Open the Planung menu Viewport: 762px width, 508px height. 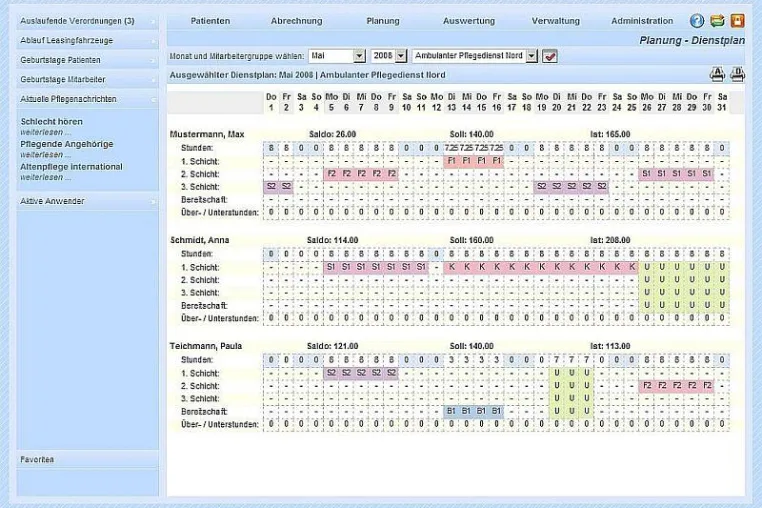(383, 21)
